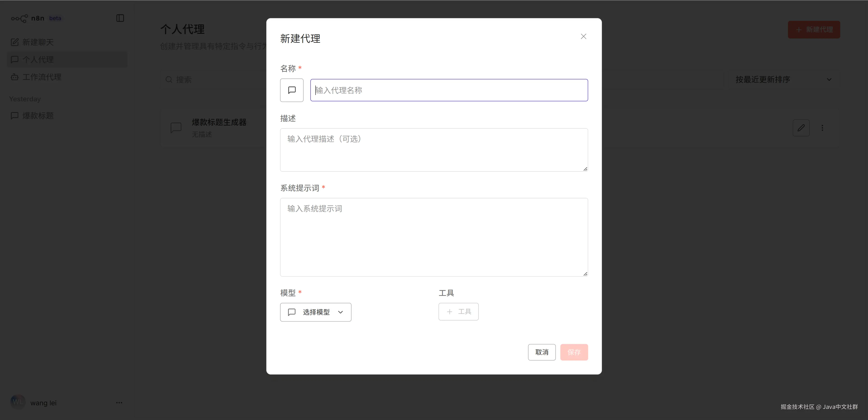Open the three-dot menu for 爆款标题生成器

[822, 128]
